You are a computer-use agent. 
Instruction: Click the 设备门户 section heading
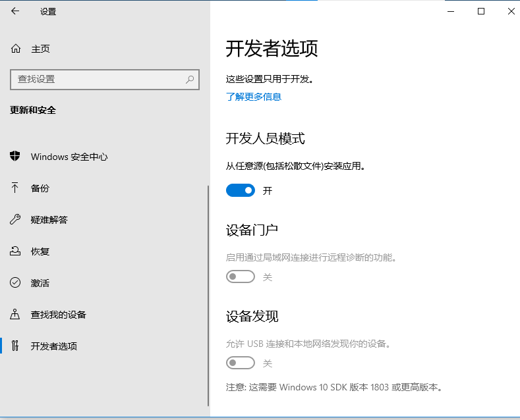point(252,230)
